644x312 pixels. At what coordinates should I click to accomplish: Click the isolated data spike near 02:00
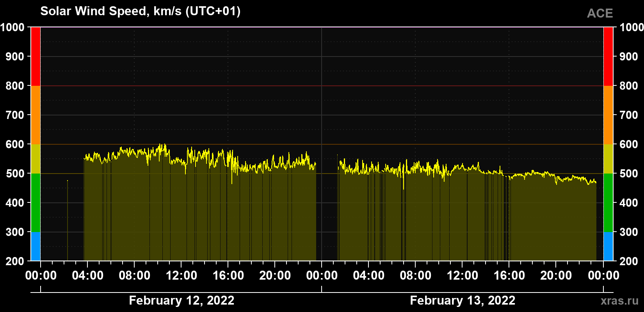[68, 220]
